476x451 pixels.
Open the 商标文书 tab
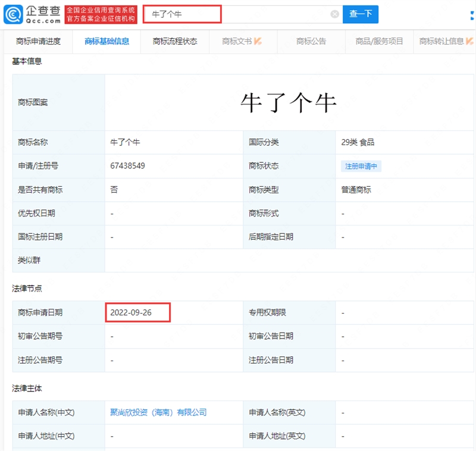point(237,41)
